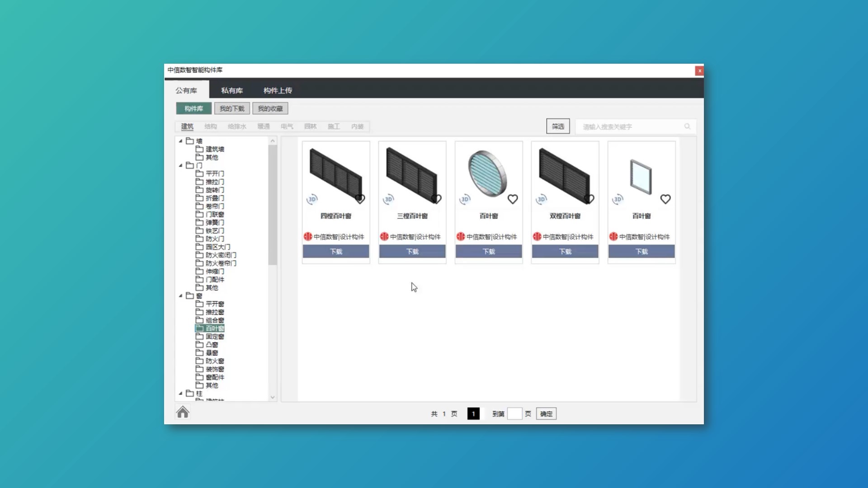Show 3D view of 双樘百叶窗
The height and width of the screenshot is (488, 868).
tap(541, 199)
